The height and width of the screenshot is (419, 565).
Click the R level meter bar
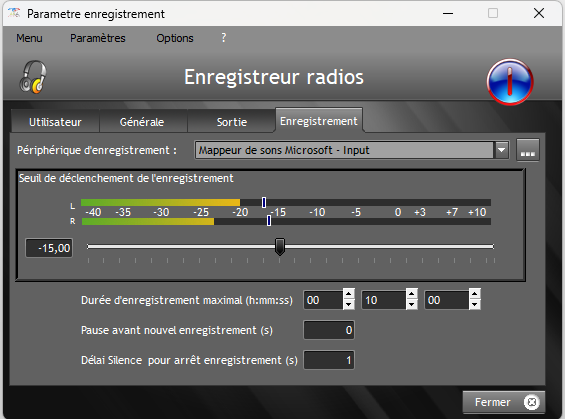tap(286, 221)
